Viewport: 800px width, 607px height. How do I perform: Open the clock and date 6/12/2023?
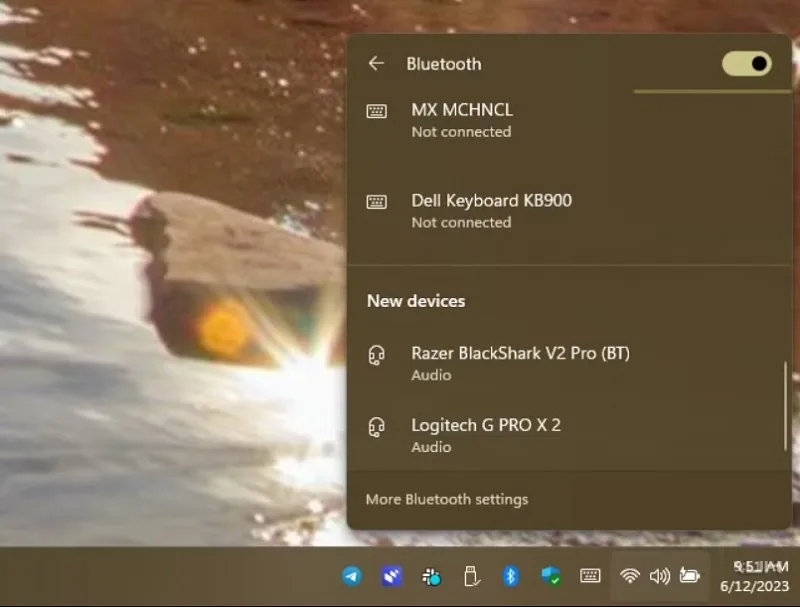click(x=755, y=576)
